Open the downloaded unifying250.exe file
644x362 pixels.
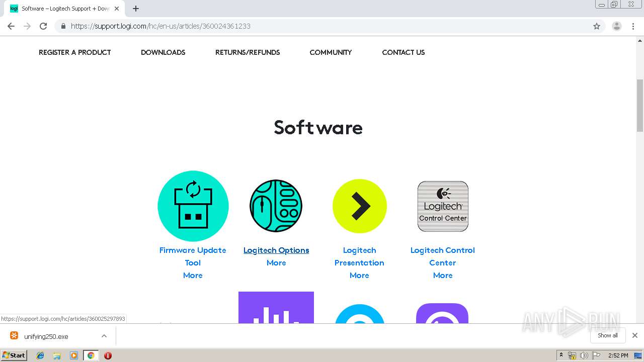[46, 336]
